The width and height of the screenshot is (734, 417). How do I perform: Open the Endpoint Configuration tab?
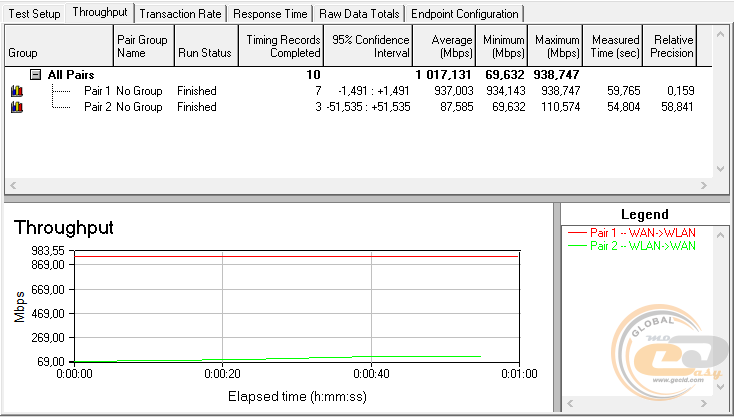[x=464, y=14]
